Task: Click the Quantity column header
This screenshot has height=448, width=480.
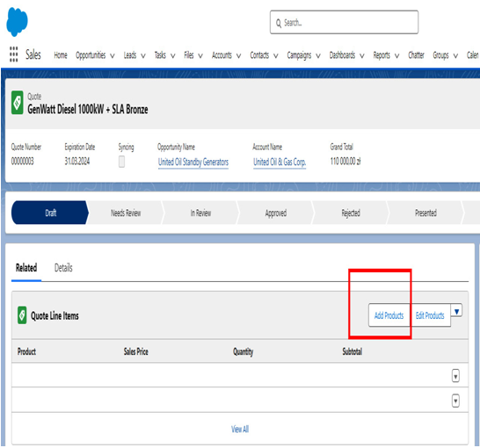Action: coord(244,352)
